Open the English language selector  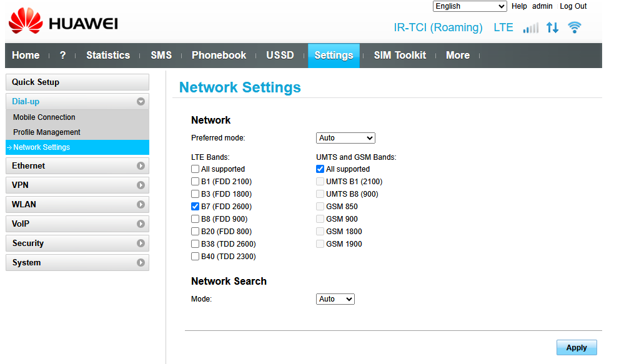tap(470, 6)
